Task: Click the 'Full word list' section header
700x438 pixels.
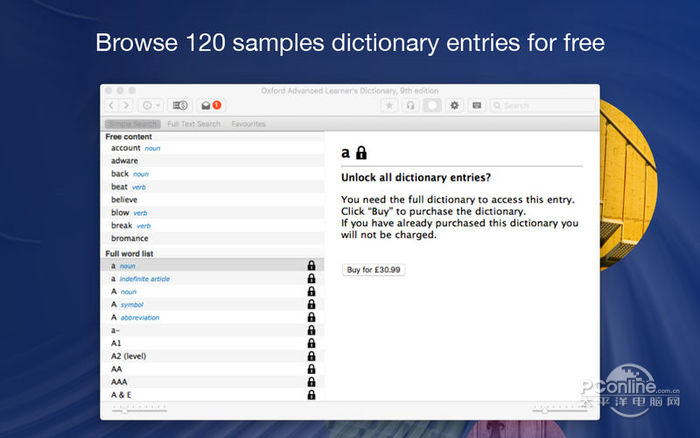Action: 129,254
